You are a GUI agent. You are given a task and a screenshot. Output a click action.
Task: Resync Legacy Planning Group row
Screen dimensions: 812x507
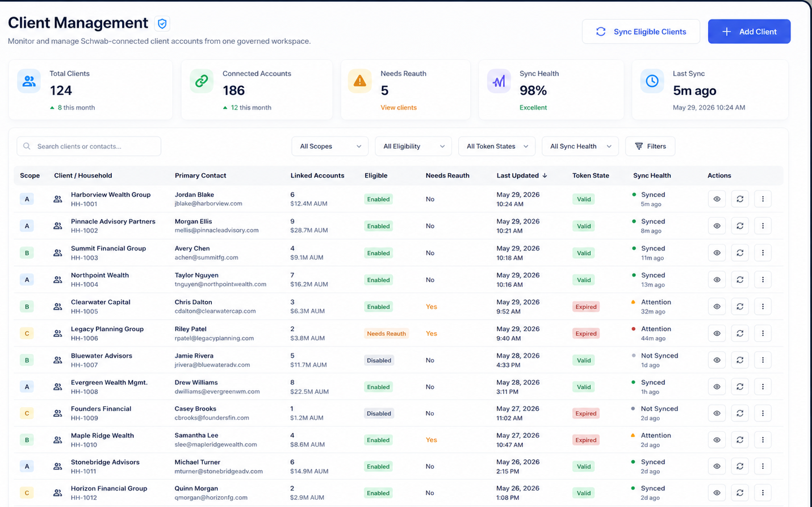tap(740, 333)
